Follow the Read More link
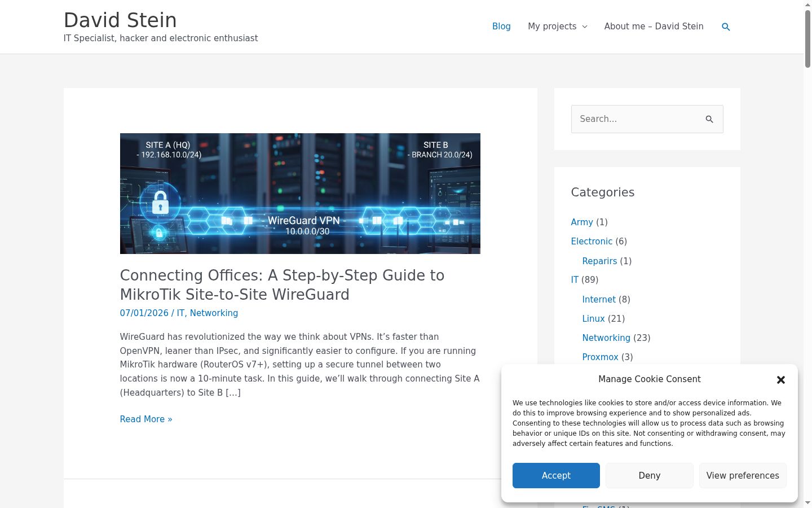The height and width of the screenshot is (508, 812). pos(146,419)
